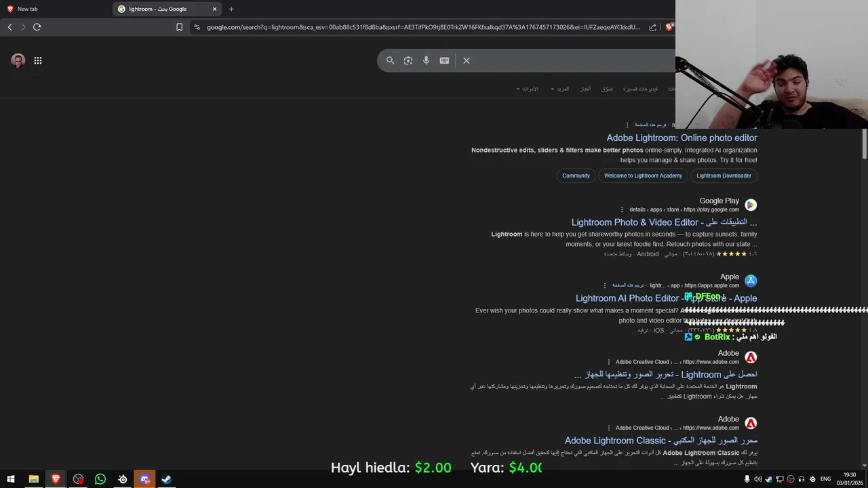Open more options for Google Play result
Image resolution: width=868 pixels, height=488 pixels.
[x=622, y=209]
